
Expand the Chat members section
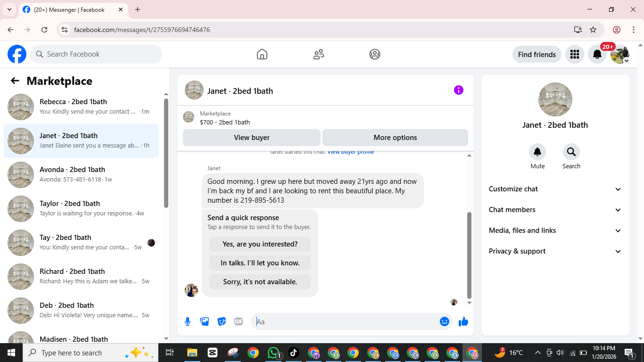pyautogui.click(x=555, y=210)
